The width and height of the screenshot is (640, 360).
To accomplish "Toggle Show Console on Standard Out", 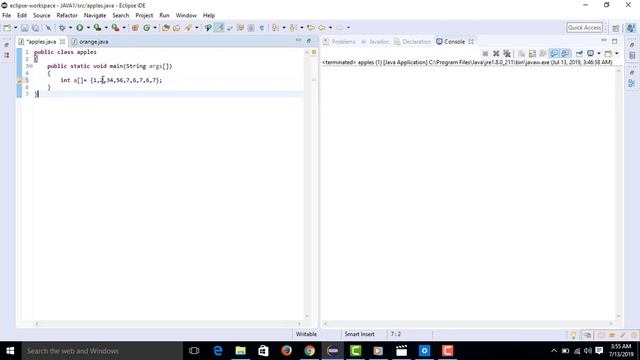I will click(554, 53).
